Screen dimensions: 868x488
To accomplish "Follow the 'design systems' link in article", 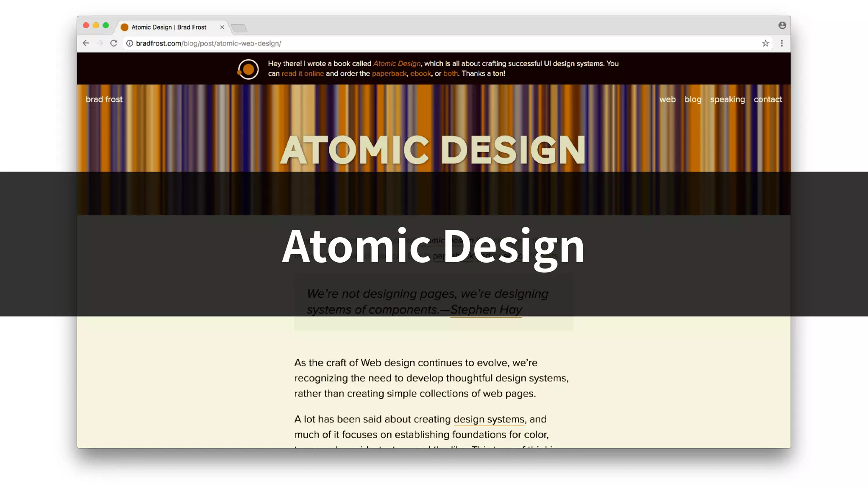I will coord(489,419).
